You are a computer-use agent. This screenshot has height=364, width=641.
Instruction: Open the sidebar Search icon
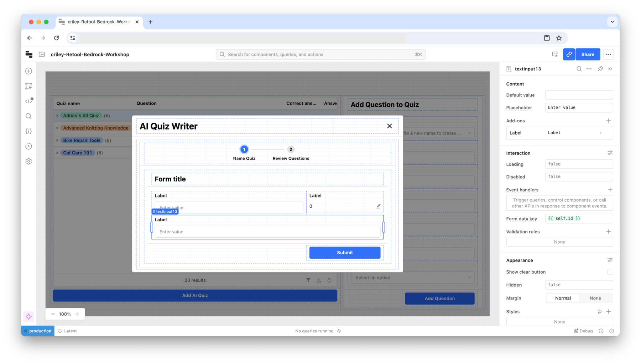(29, 116)
